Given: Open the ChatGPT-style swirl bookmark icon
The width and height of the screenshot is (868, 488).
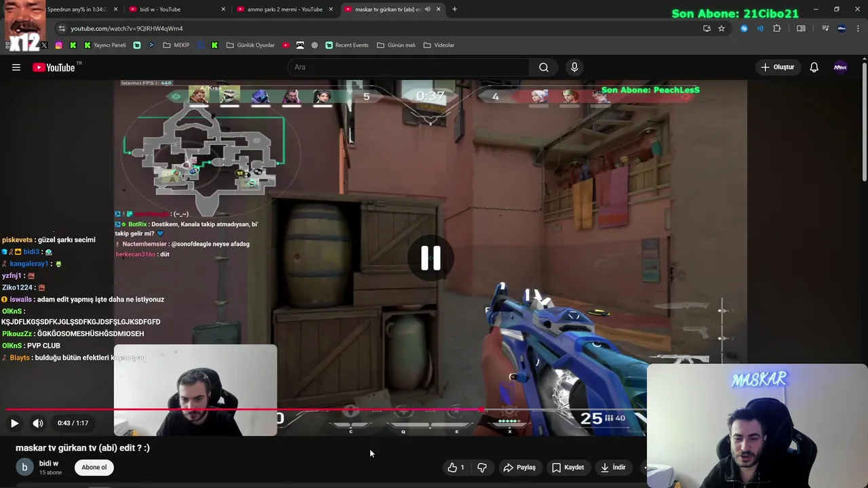Looking at the screenshot, I should 315,45.
